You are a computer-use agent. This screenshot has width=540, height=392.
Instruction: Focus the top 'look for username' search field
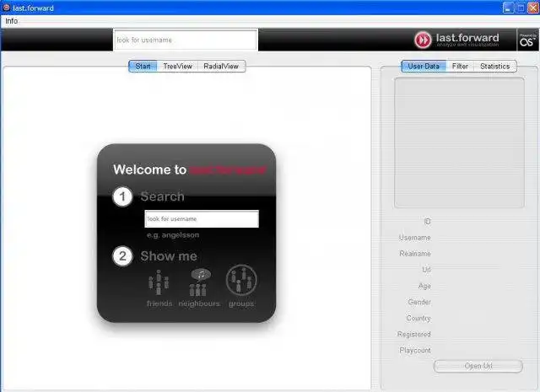click(186, 40)
